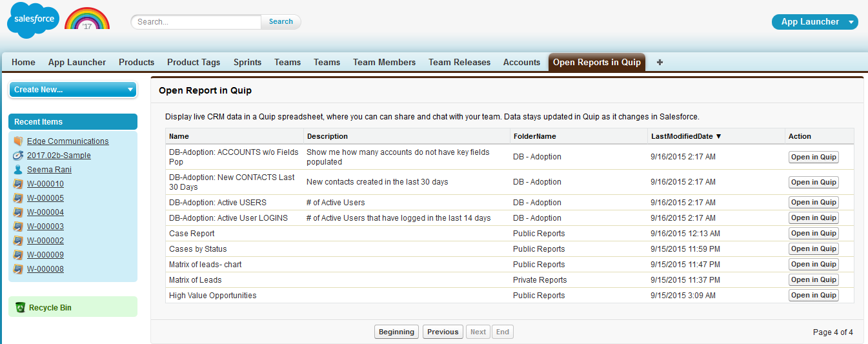The image size is (868, 344).
Task: Click the Search button
Action: pyautogui.click(x=281, y=21)
